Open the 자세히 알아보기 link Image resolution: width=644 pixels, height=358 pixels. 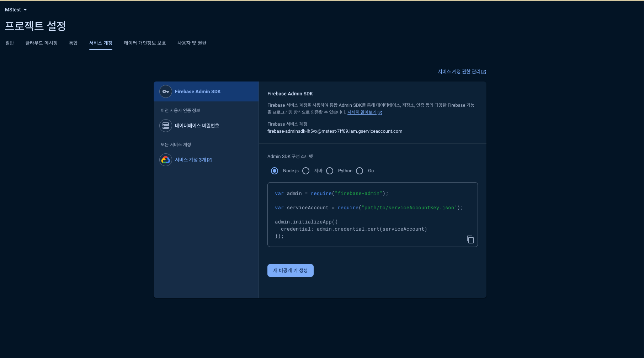coord(362,112)
